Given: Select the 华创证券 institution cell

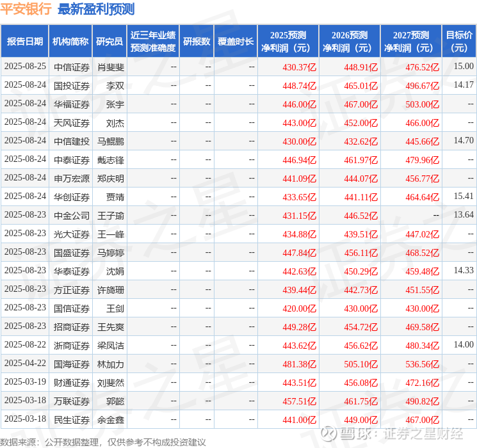Looking at the screenshot, I should click(72, 197).
